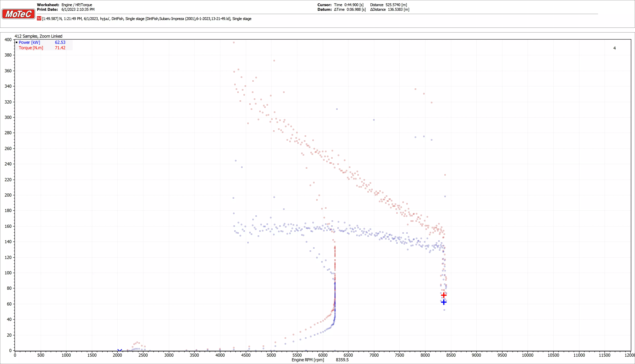
Task: Click the Print Date header text
Action: (66, 9)
